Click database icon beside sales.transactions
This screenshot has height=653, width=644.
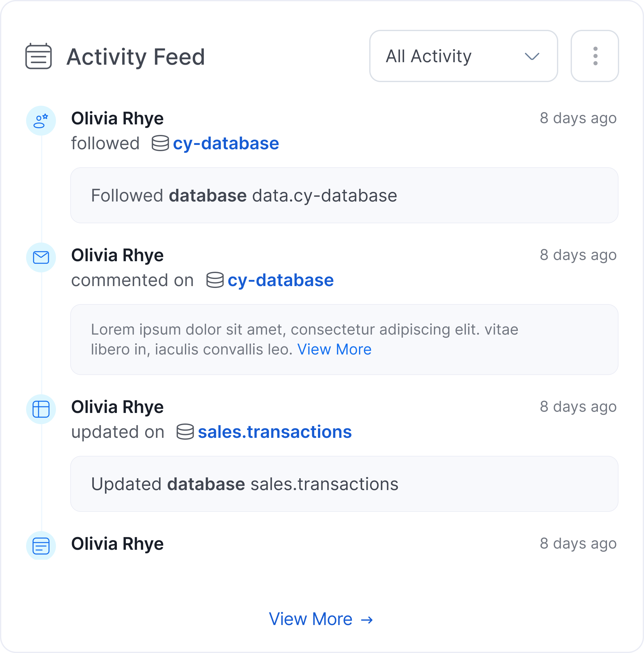tap(185, 432)
